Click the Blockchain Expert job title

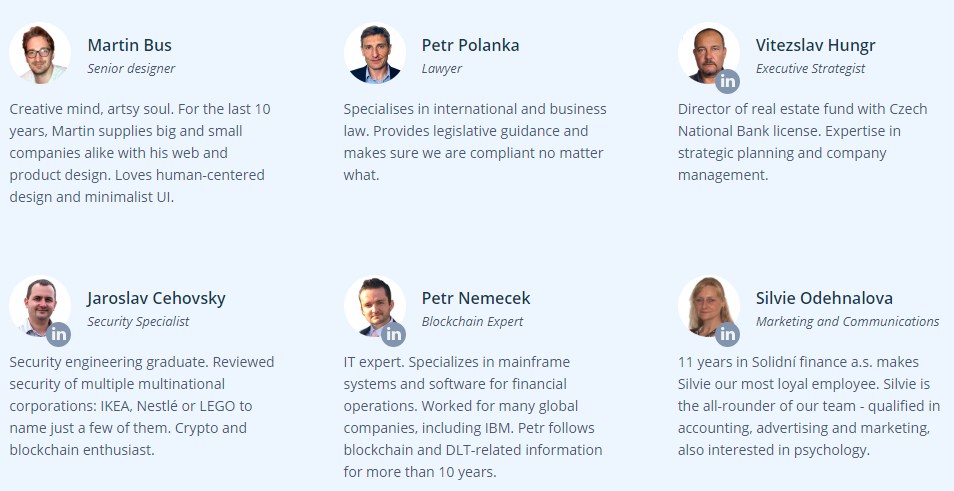(472, 322)
